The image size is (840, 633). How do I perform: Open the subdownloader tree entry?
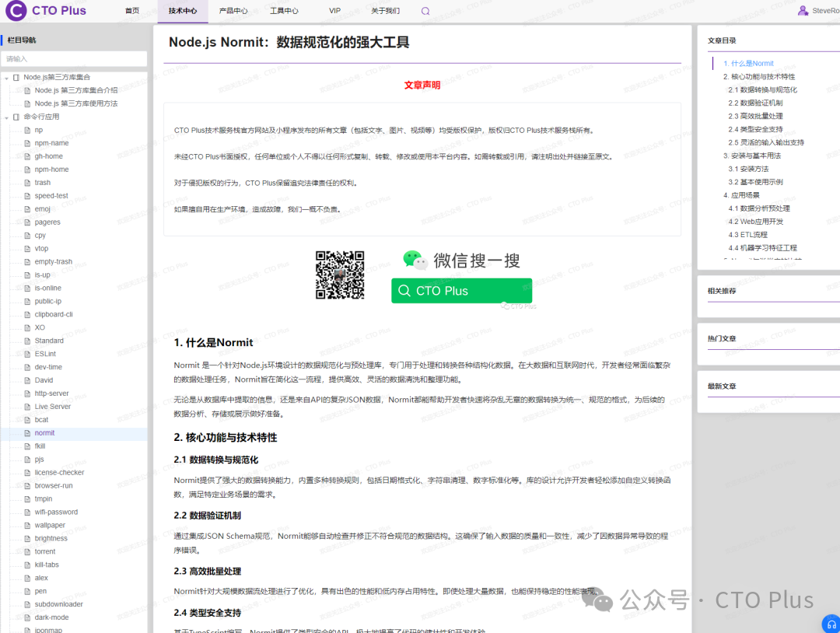(x=59, y=604)
